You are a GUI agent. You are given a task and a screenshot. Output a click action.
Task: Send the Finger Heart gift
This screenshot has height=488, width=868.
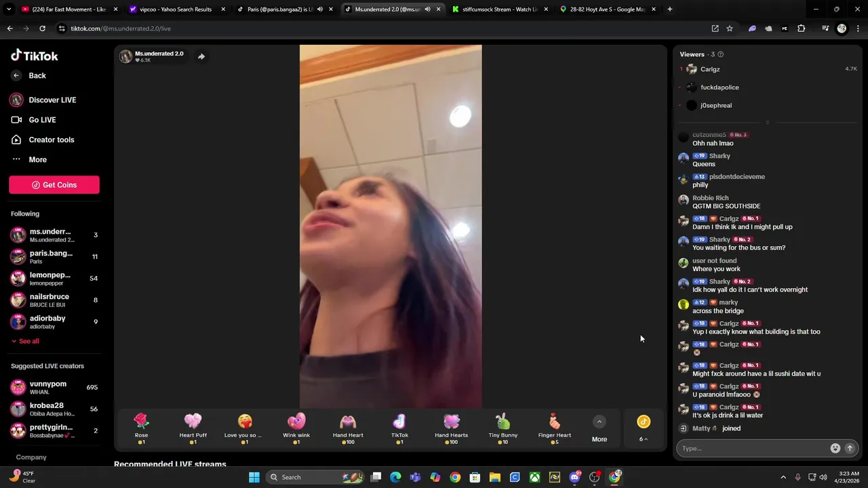[x=555, y=428]
